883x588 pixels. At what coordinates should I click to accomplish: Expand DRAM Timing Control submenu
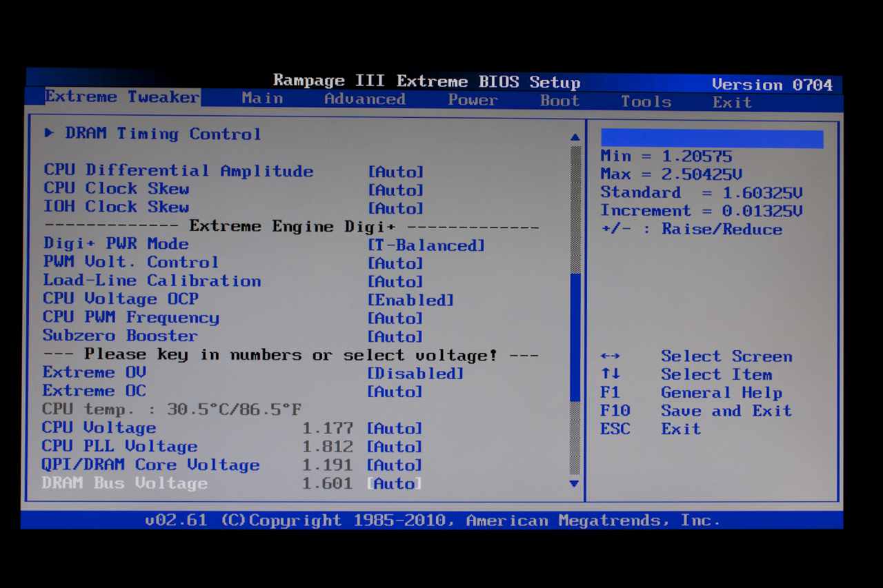point(152,134)
